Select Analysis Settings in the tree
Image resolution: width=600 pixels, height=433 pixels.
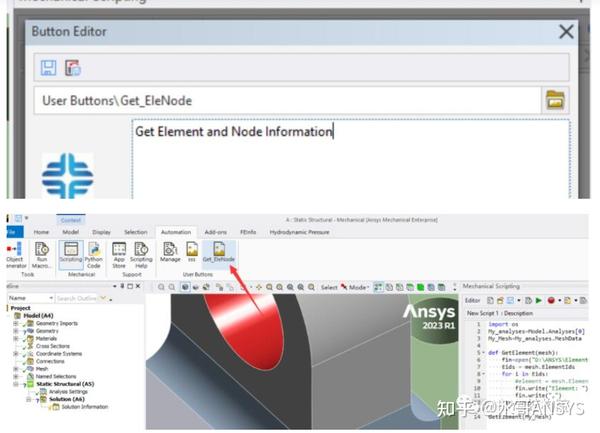click(x=68, y=392)
